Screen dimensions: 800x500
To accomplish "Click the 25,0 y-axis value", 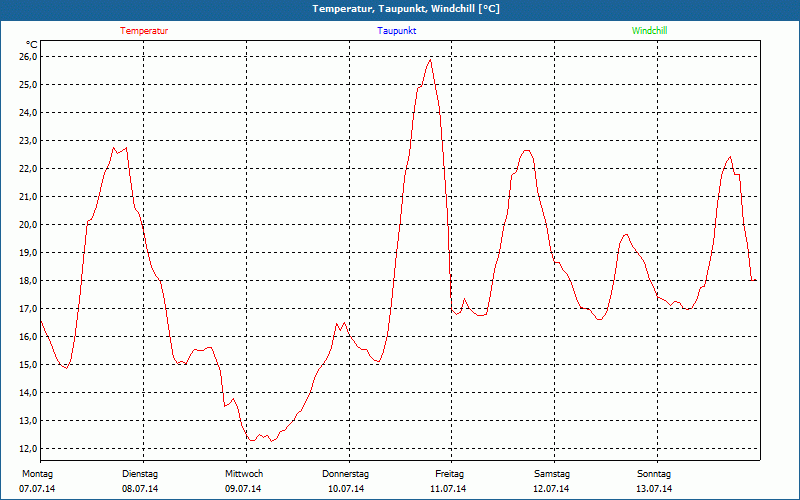I will pos(29,85).
